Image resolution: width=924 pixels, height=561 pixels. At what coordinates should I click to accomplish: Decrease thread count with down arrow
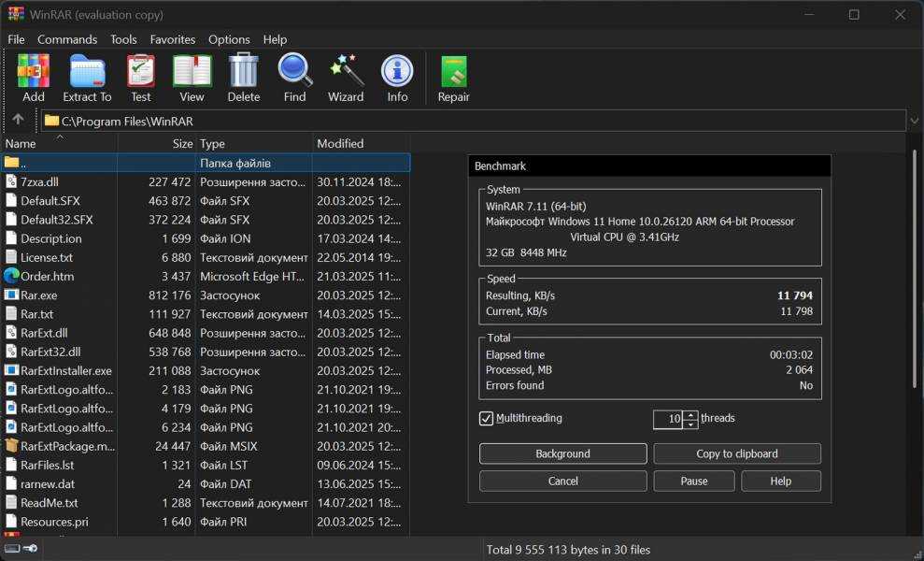tap(690, 424)
